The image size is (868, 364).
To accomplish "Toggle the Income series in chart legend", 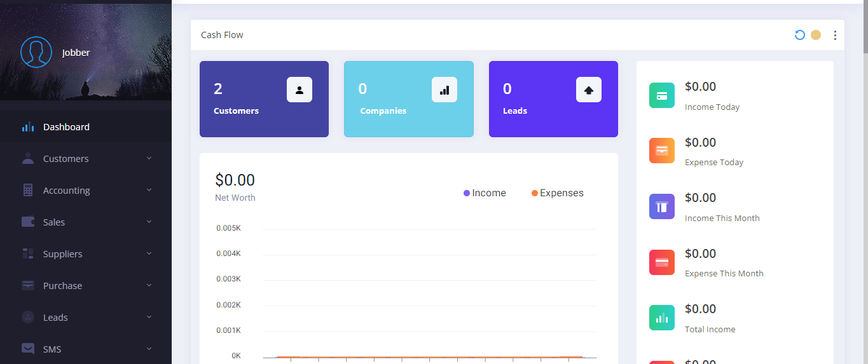I will tap(485, 193).
